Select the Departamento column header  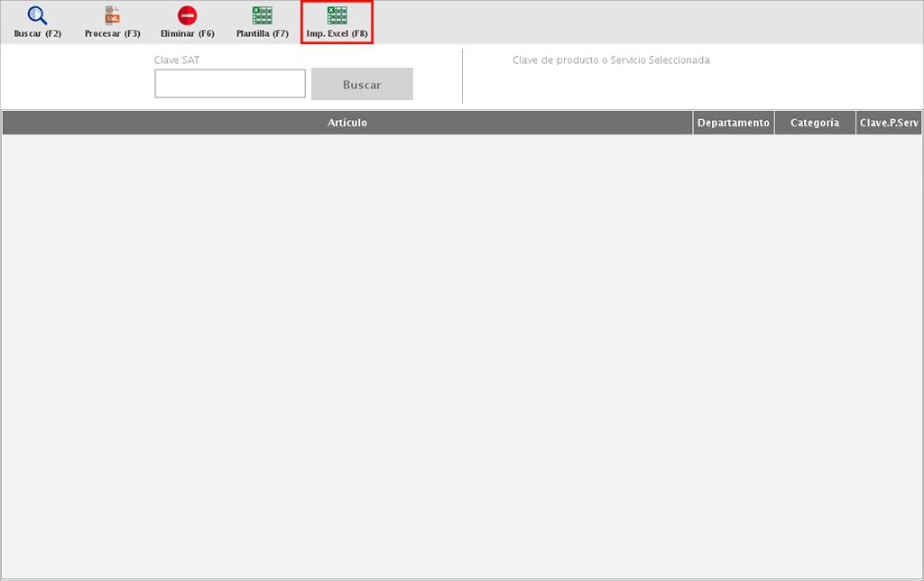tap(734, 123)
